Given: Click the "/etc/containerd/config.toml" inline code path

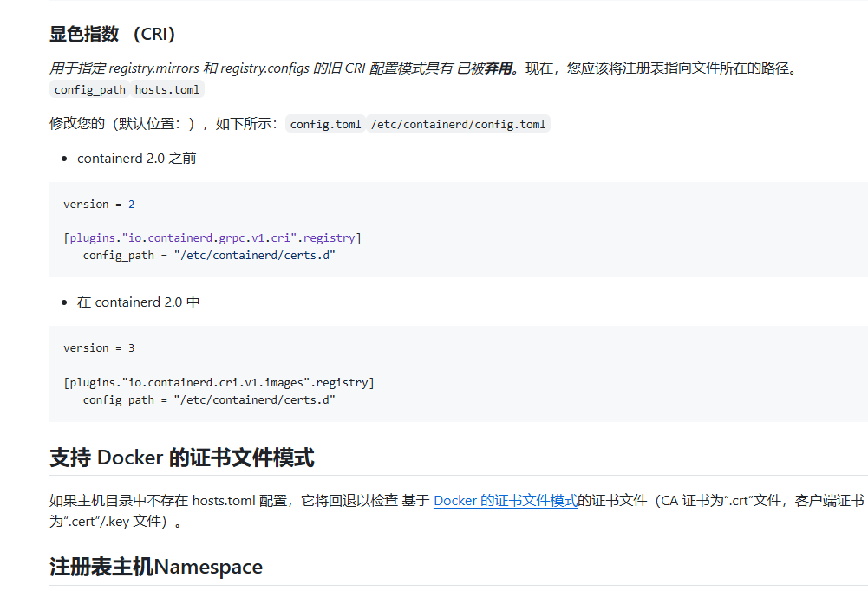Looking at the screenshot, I should (458, 124).
